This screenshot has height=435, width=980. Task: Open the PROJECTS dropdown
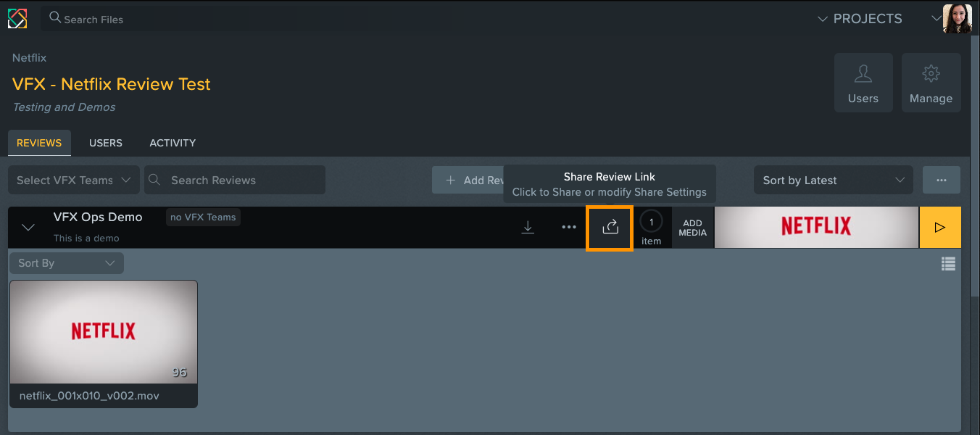pos(860,19)
